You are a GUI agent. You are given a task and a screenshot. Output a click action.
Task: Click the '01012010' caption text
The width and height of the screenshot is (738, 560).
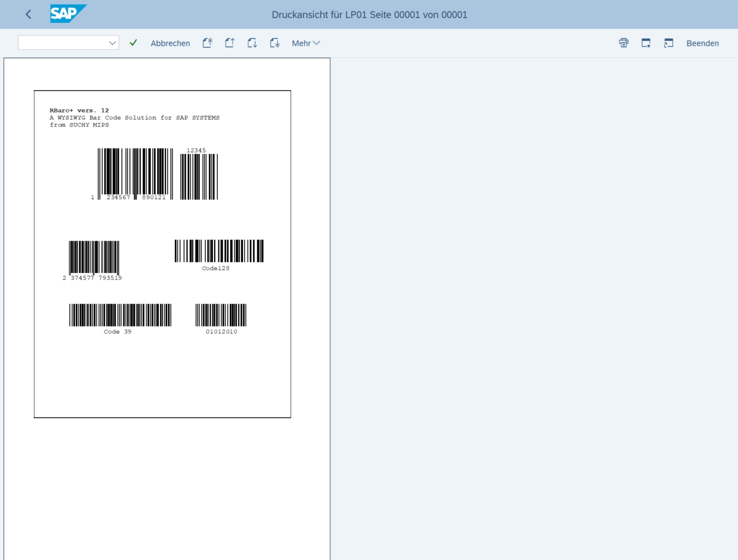pyautogui.click(x=221, y=331)
